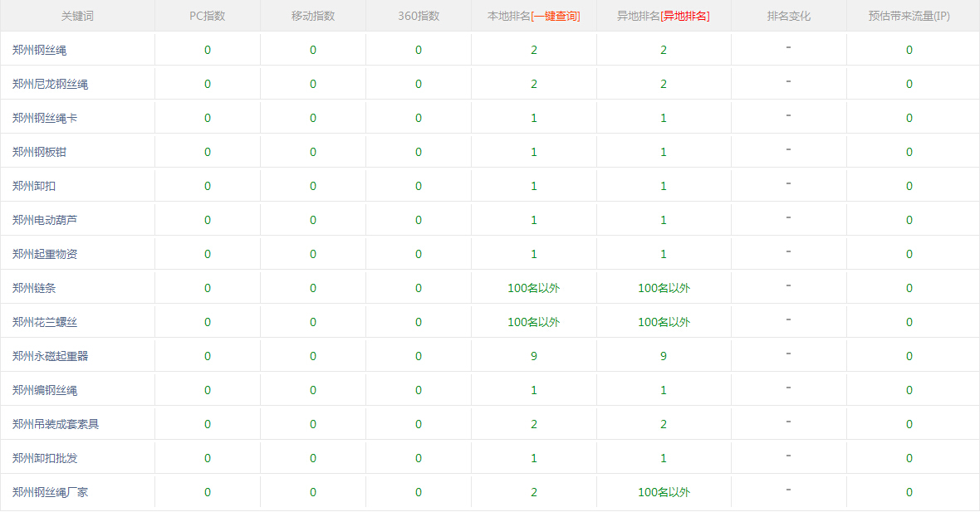Open the keyword 郑州尼龙钢丝绳
The image size is (980, 512).
50,84
